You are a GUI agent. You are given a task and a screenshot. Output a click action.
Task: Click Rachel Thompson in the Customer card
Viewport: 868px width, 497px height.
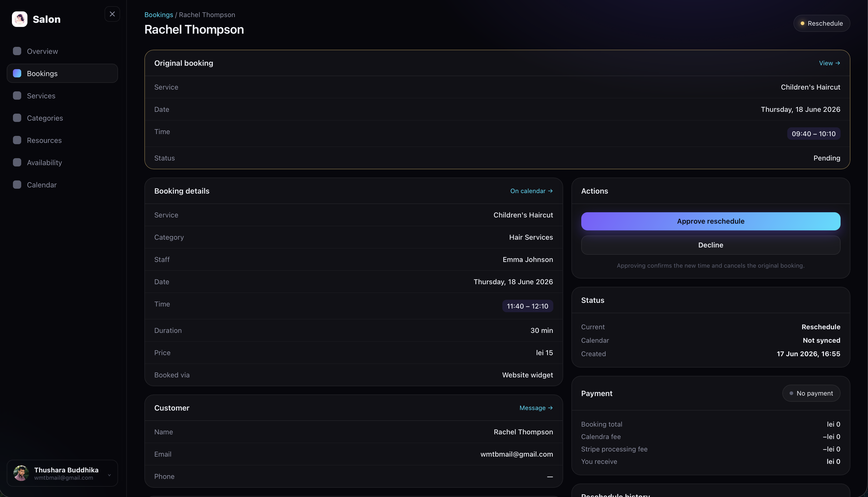point(523,432)
